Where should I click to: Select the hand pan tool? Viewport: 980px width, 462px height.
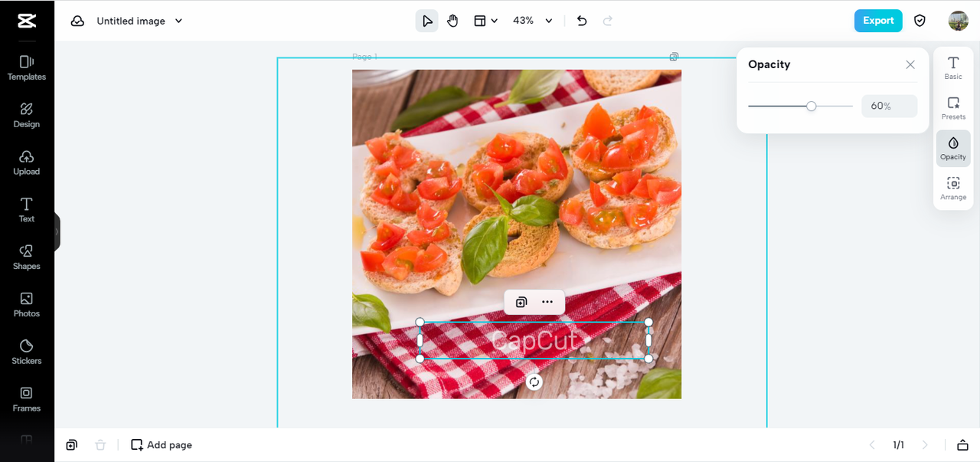coord(452,21)
